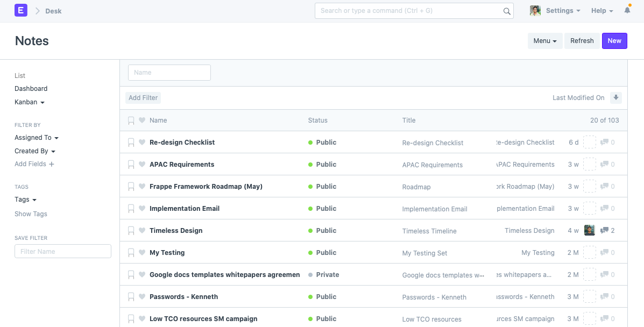Open the Help dropdown in the navbar
This screenshot has height=327, width=644.
[x=602, y=11]
